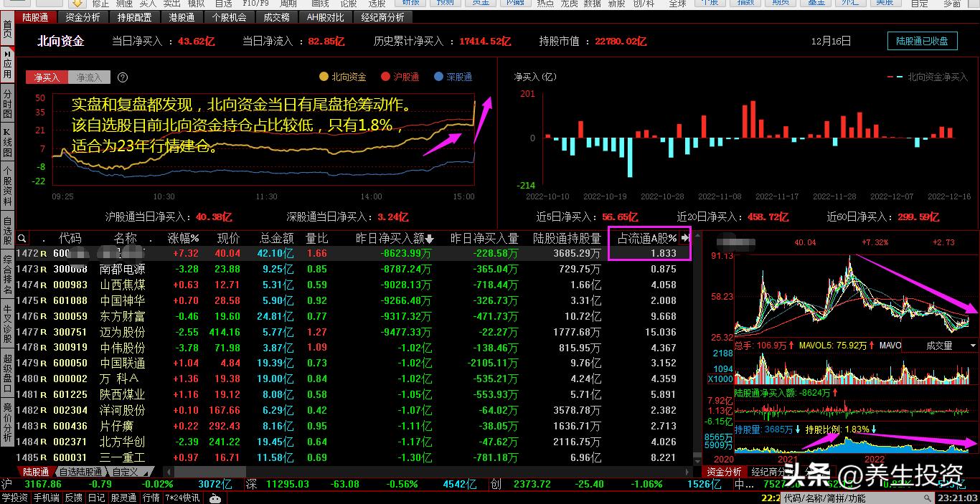Click the 陆股通已收盘 button top right
Viewport: 980px width, 504px height.
pos(922,41)
